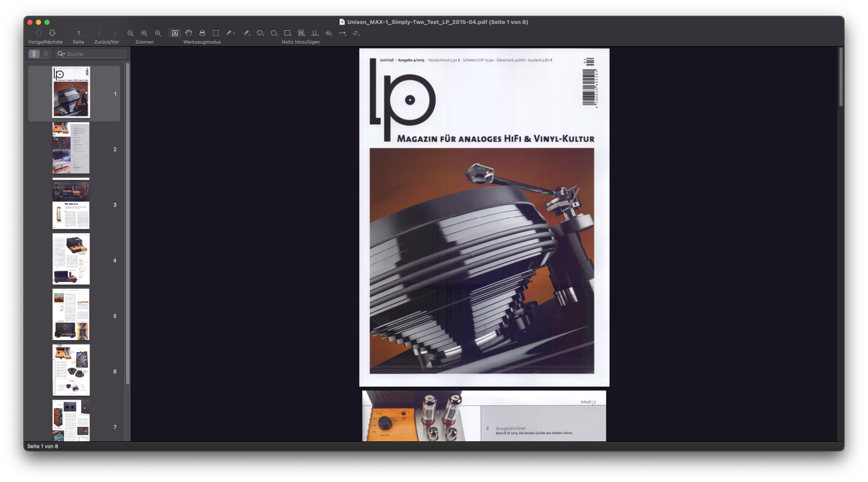Click the zoom in magnifier icon
868x482 pixels.
[x=158, y=33]
